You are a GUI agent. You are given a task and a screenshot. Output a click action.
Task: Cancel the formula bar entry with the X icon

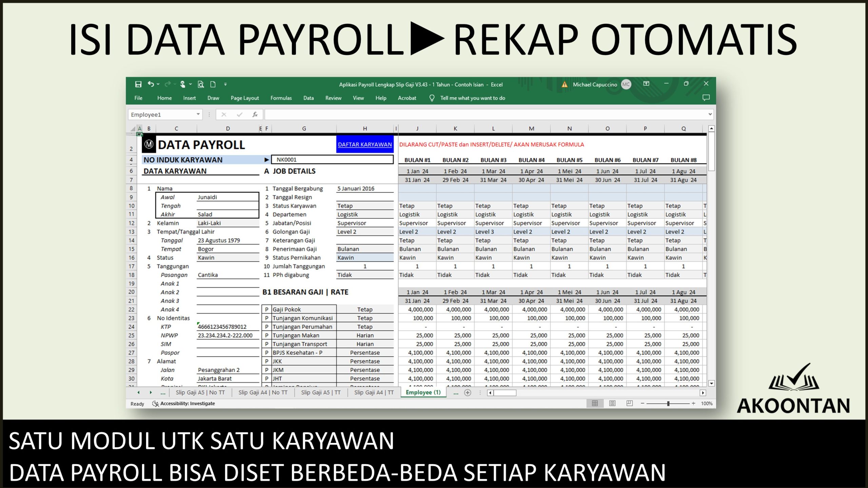click(224, 114)
